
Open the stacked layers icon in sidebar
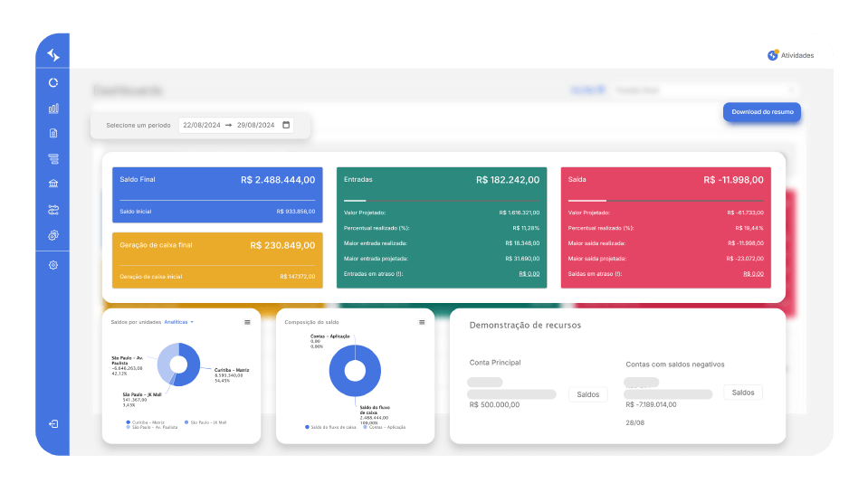pos(53,159)
